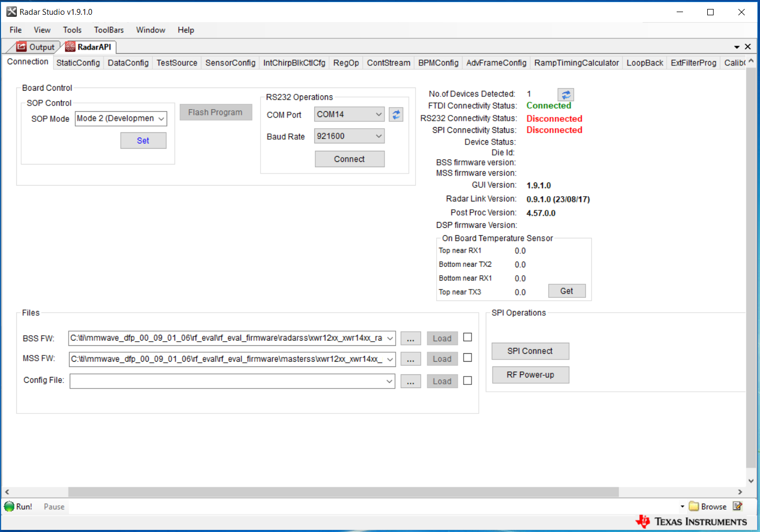Expand the Config File path dropdown
Screen dimensions: 760x532
[390, 381]
